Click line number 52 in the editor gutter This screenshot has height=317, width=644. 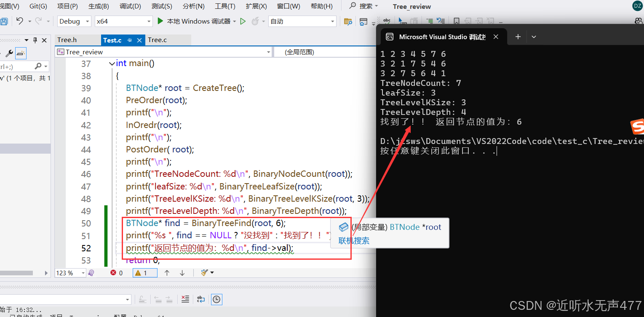pos(86,248)
